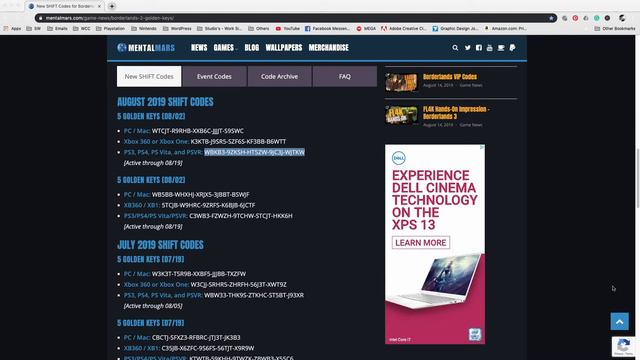This screenshot has width=640, height=360.
Task: Open the NEWS menu item
Action: tap(199, 48)
